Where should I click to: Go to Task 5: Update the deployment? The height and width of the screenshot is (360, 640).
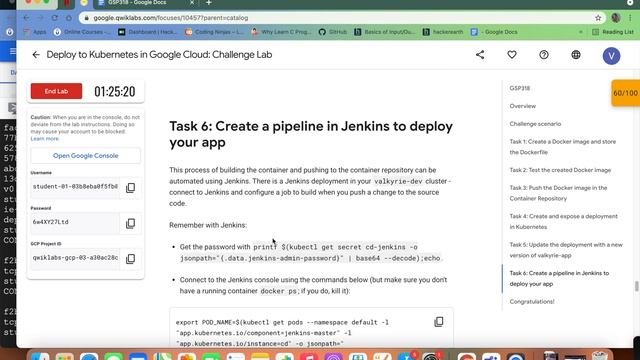(566, 250)
